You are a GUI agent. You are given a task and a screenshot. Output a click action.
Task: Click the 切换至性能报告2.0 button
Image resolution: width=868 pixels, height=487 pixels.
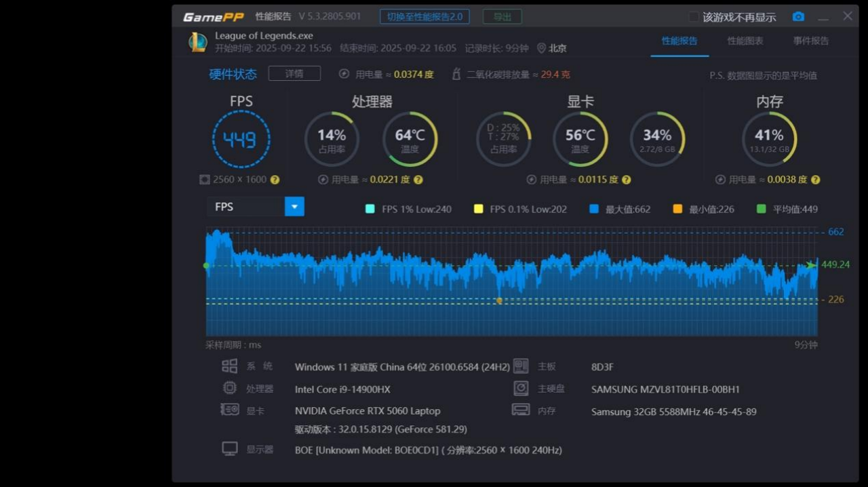coord(425,16)
